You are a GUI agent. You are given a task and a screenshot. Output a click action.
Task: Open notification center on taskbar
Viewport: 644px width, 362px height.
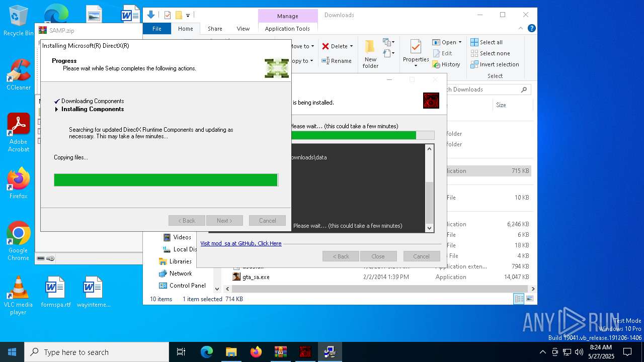pos(627,352)
